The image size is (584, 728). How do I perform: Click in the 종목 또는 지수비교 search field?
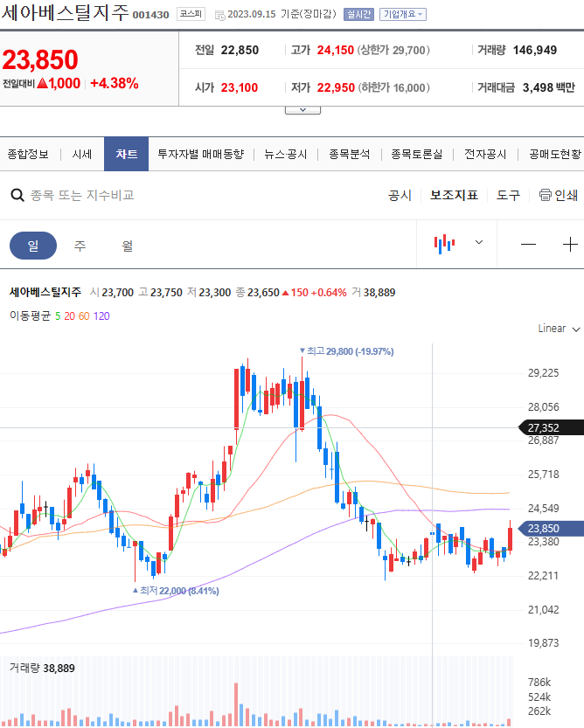click(82, 195)
